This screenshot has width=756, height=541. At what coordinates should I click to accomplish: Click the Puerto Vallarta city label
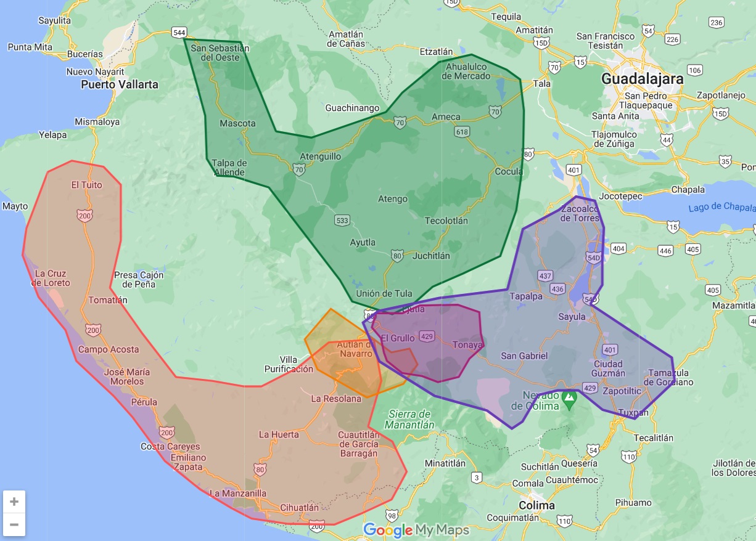120,84
